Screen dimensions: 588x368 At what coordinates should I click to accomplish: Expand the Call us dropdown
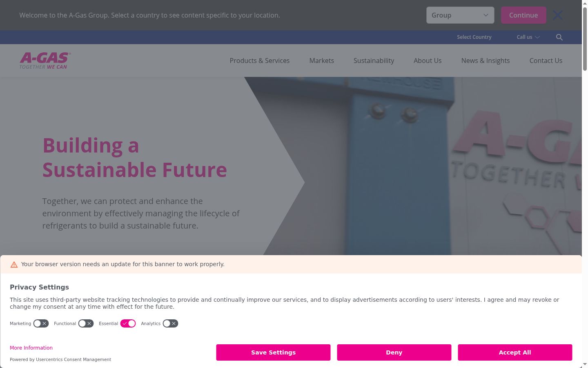[x=528, y=37]
